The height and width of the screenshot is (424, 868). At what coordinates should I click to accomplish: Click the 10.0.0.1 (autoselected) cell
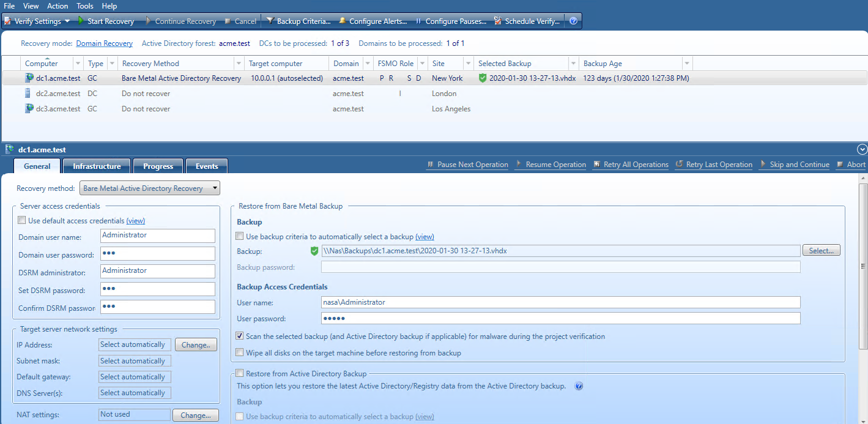(287, 78)
